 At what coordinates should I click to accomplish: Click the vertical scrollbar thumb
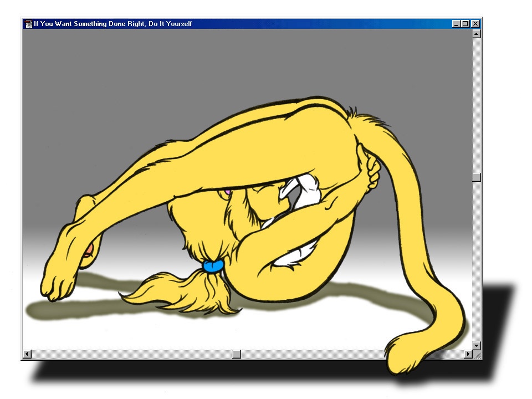[477, 177]
